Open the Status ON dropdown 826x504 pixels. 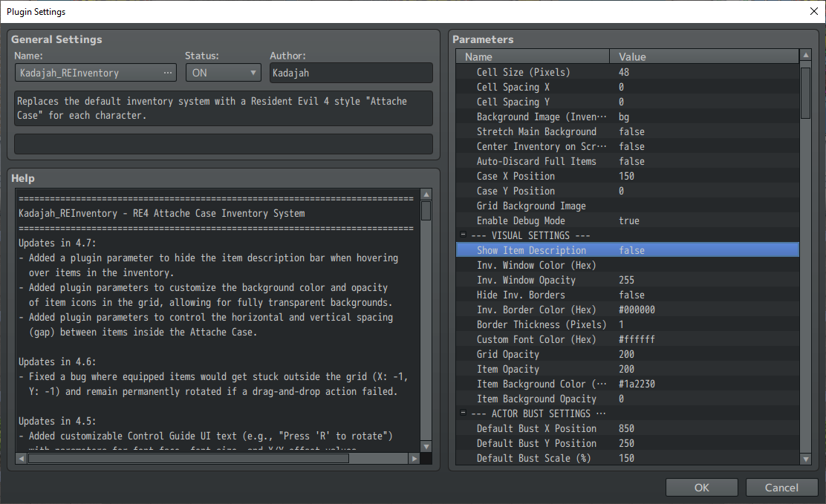pos(224,73)
